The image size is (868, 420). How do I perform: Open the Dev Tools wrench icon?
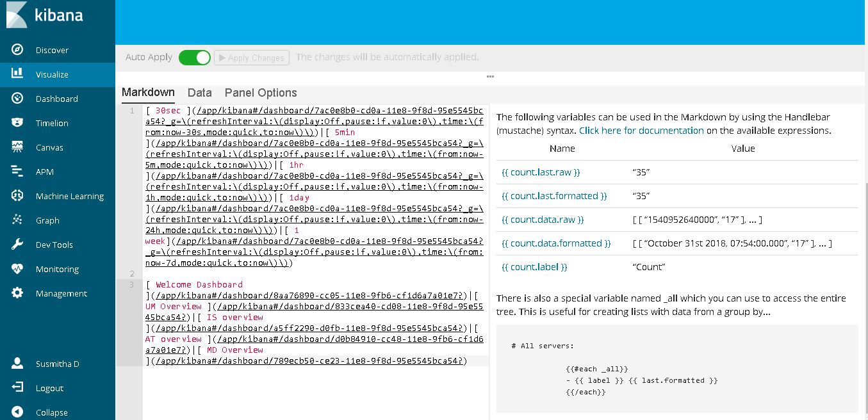(17, 245)
